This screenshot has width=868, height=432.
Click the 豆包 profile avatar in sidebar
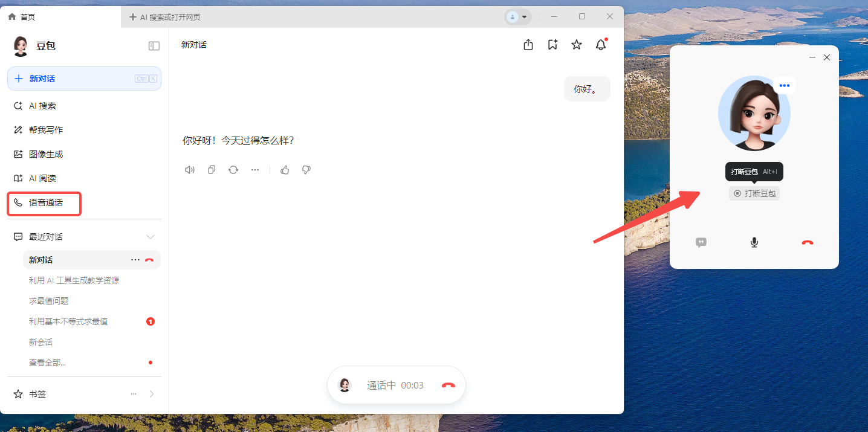[21, 46]
